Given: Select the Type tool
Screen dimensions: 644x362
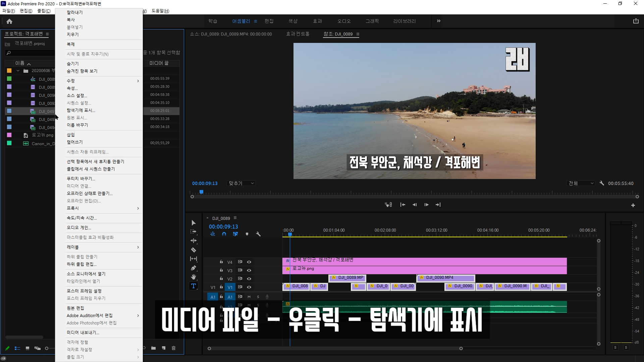Looking at the screenshot, I should click(194, 286).
